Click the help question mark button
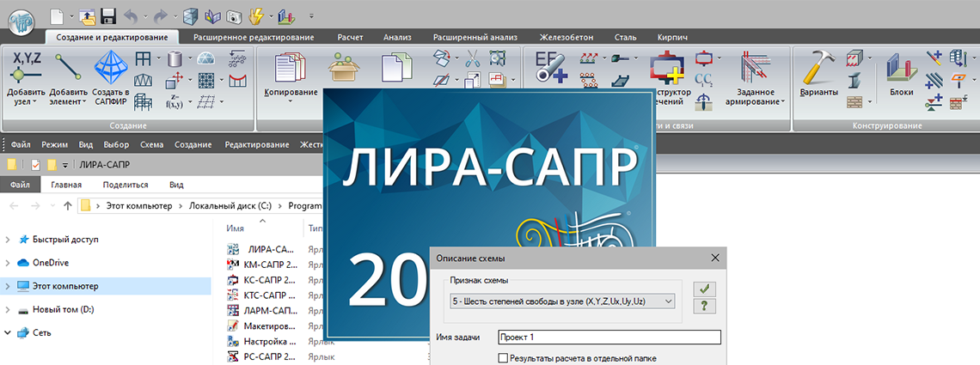This screenshot has height=365, width=980. 705,307
